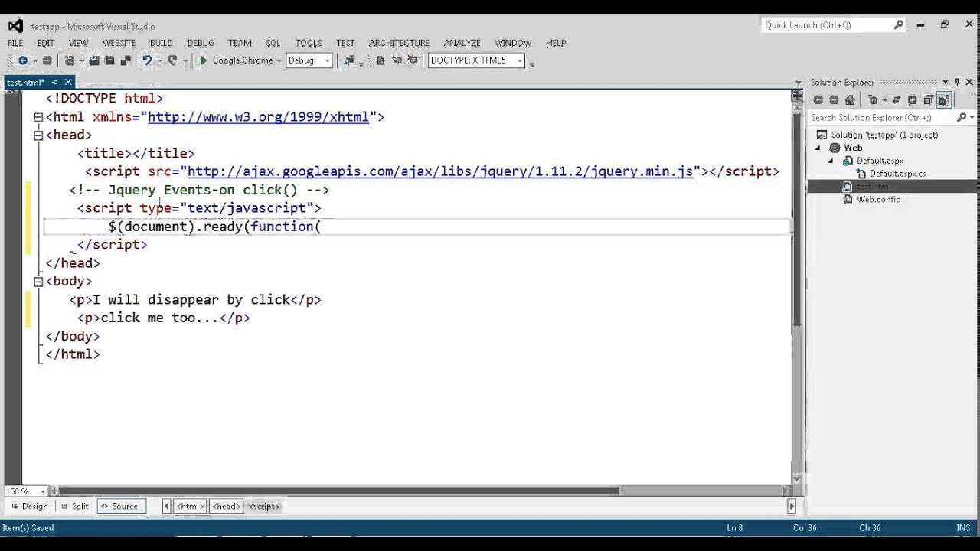Image resolution: width=980 pixels, height=551 pixels.
Task: Collapse the body element outline
Action: [38, 282]
